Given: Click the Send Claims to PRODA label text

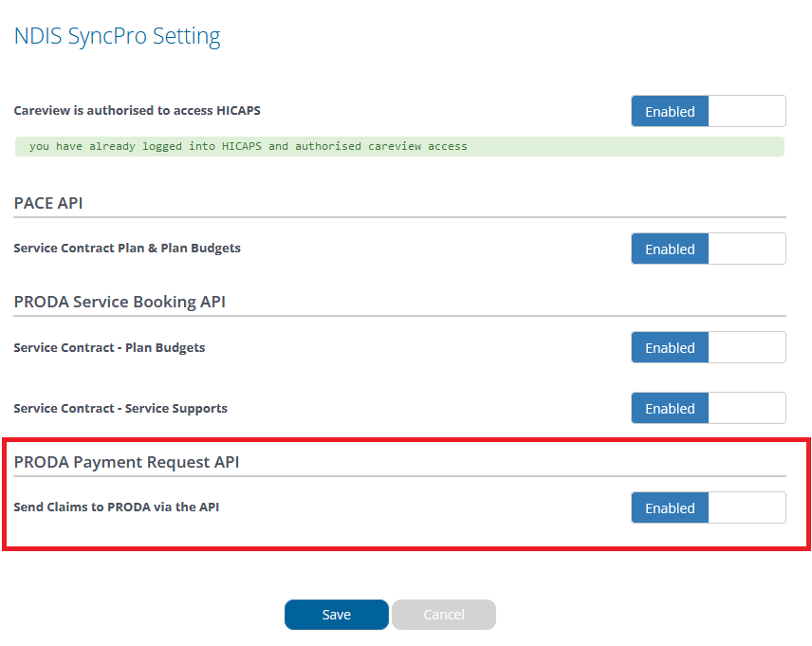Looking at the screenshot, I should point(117,508).
